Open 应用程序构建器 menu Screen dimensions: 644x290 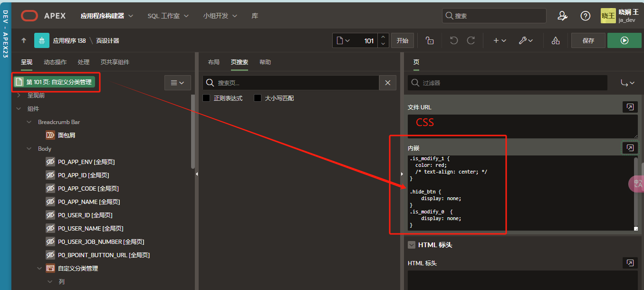tap(107, 16)
